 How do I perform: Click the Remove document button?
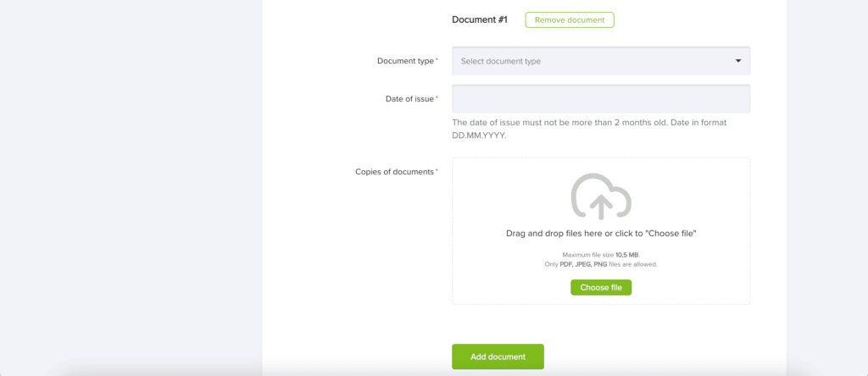click(x=569, y=20)
